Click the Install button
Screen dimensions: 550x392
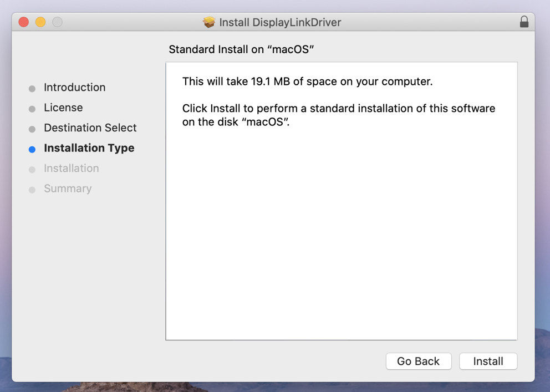point(488,361)
